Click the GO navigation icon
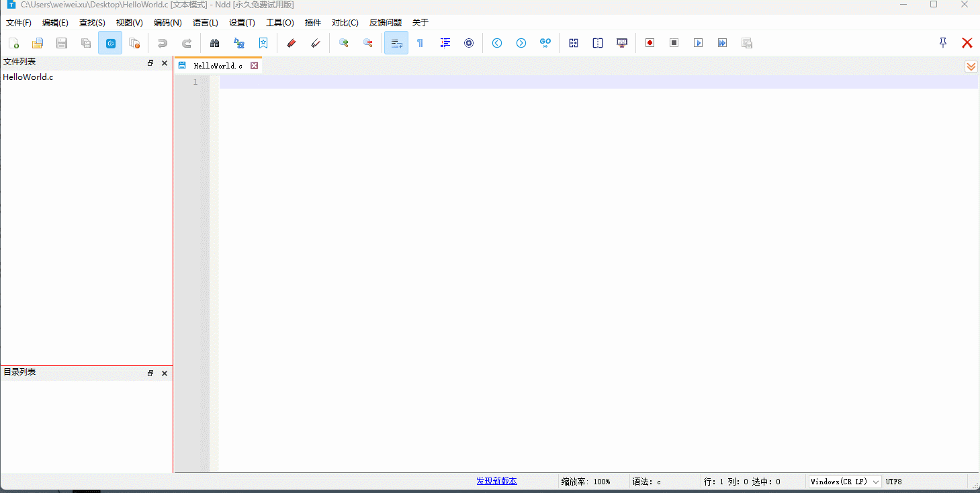 pyautogui.click(x=545, y=43)
